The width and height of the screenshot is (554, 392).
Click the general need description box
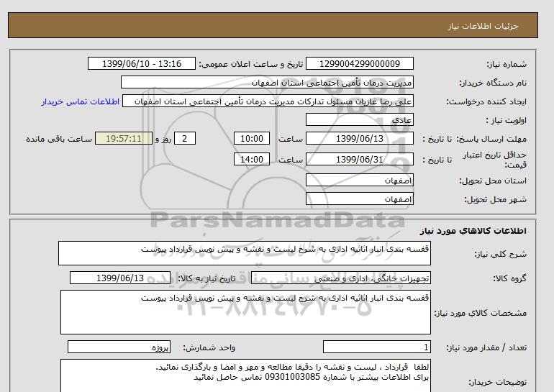(245, 253)
